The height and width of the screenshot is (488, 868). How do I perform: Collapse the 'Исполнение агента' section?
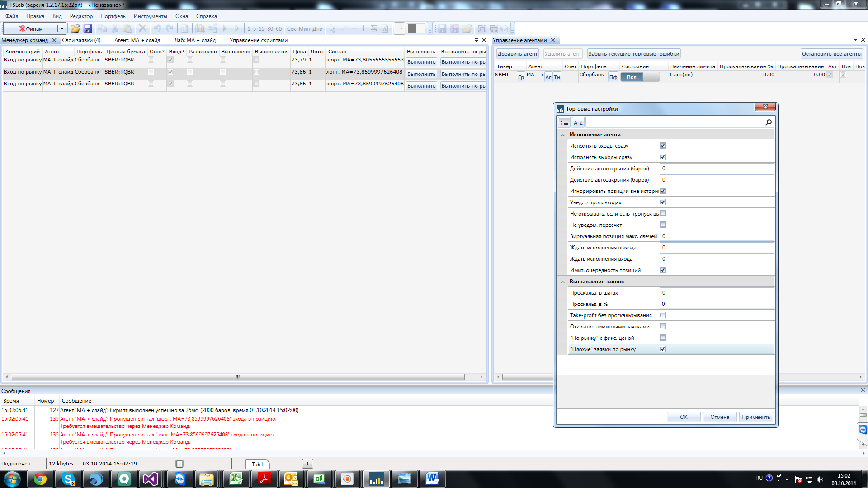(563, 135)
